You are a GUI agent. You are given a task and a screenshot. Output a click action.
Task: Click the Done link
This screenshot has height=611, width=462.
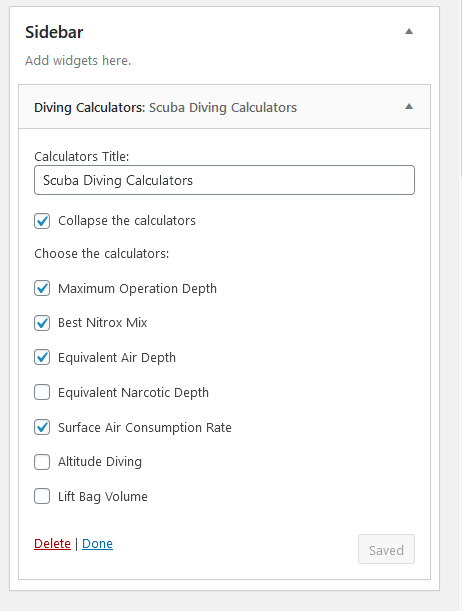97,543
